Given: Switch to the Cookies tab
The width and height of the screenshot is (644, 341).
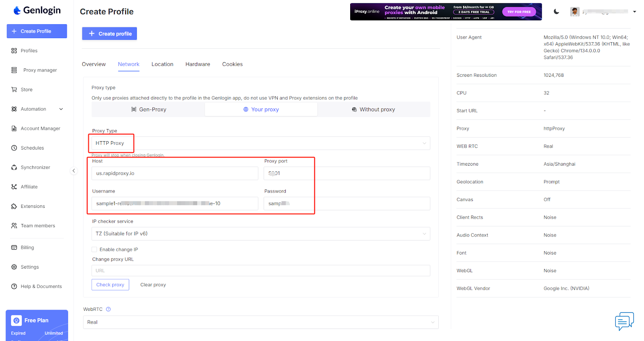Looking at the screenshot, I should point(232,64).
